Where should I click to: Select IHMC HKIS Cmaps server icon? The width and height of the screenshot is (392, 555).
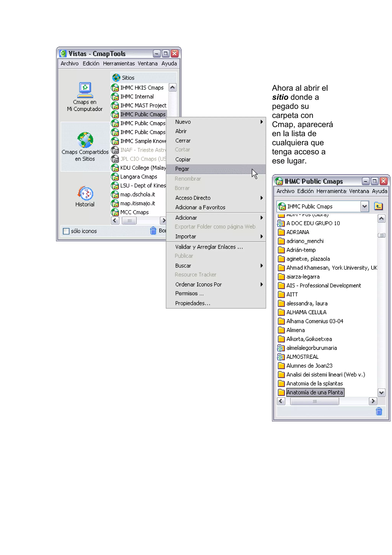click(x=115, y=88)
